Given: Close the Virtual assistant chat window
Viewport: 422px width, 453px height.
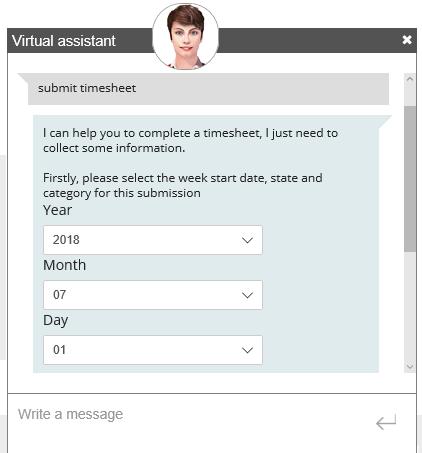Looking at the screenshot, I should coord(407,40).
